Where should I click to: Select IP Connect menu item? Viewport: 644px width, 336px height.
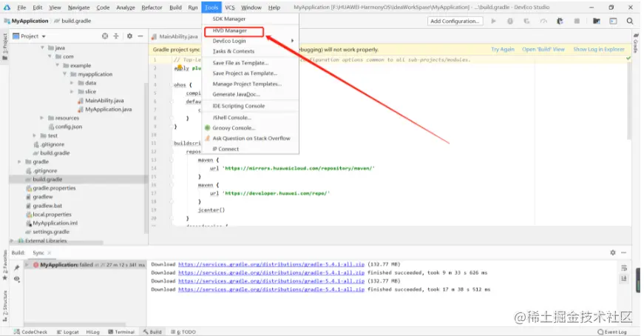point(226,149)
